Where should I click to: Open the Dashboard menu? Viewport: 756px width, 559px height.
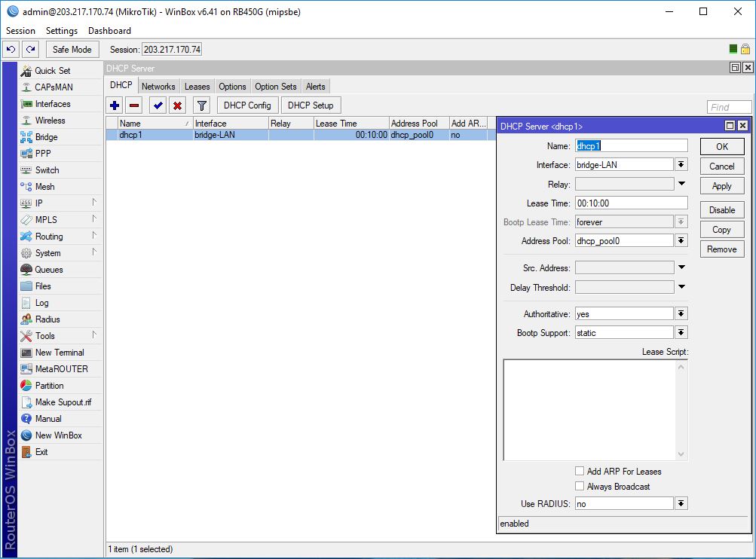point(109,31)
